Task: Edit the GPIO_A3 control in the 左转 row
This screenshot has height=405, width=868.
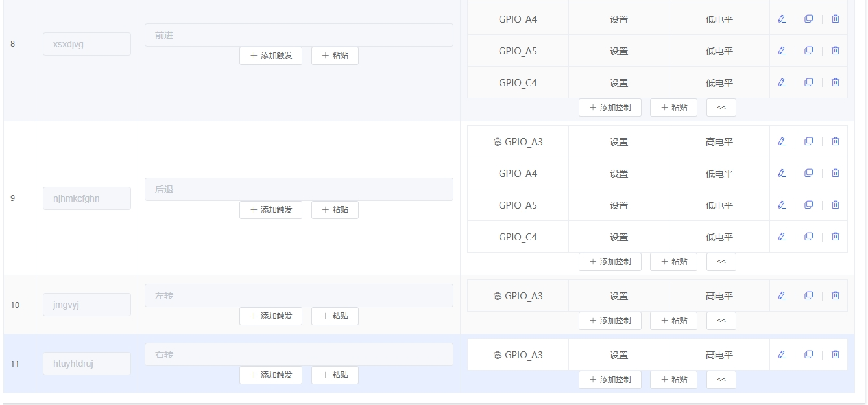Action: tap(782, 295)
